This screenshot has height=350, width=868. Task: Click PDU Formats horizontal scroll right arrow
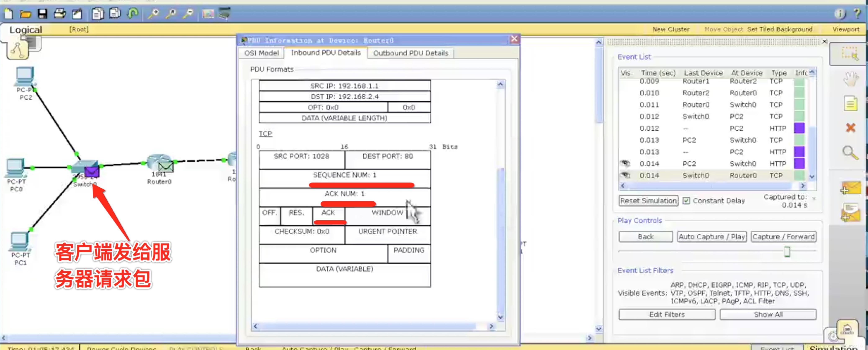click(x=491, y=326)
